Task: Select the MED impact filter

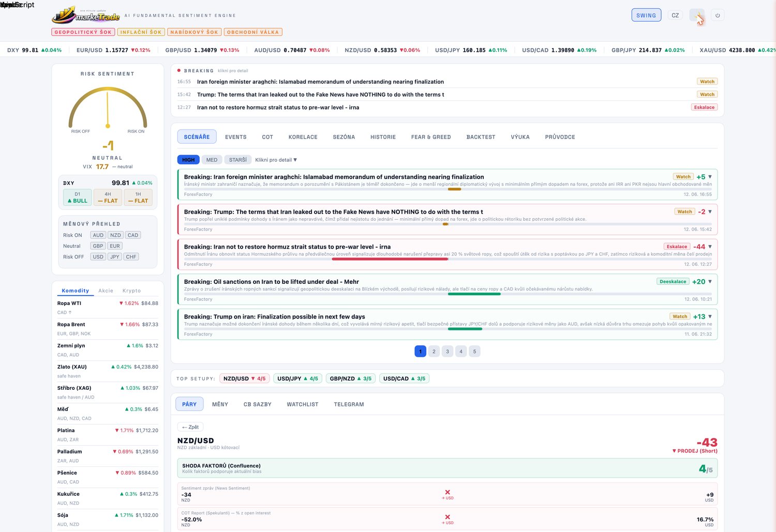Action: pos(212,160)
